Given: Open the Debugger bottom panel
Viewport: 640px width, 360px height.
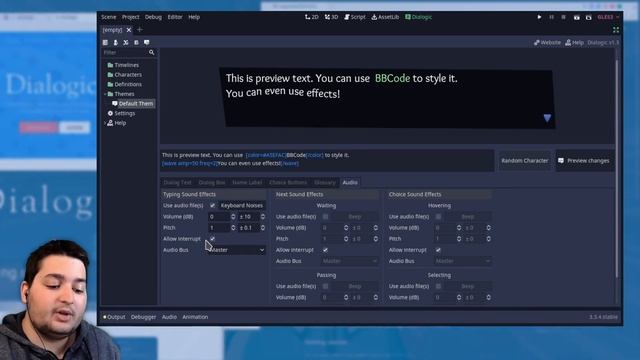Looking at the screenshot, I should [143, 317].
